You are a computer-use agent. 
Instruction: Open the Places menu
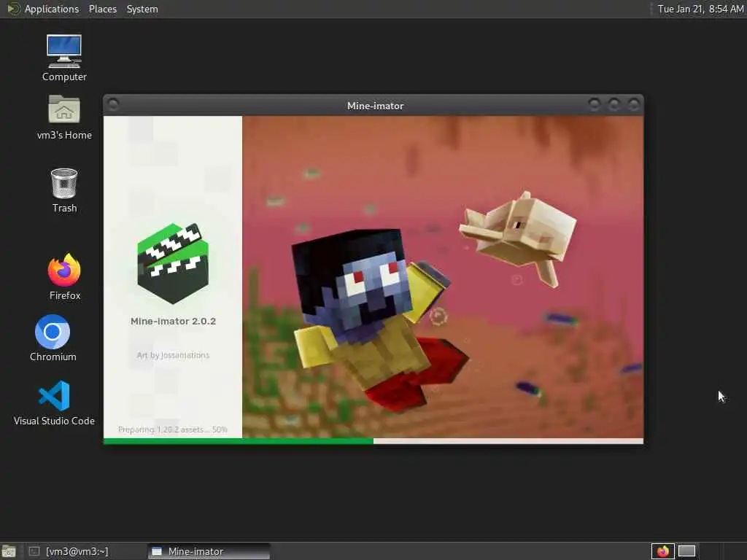[103, 9]
